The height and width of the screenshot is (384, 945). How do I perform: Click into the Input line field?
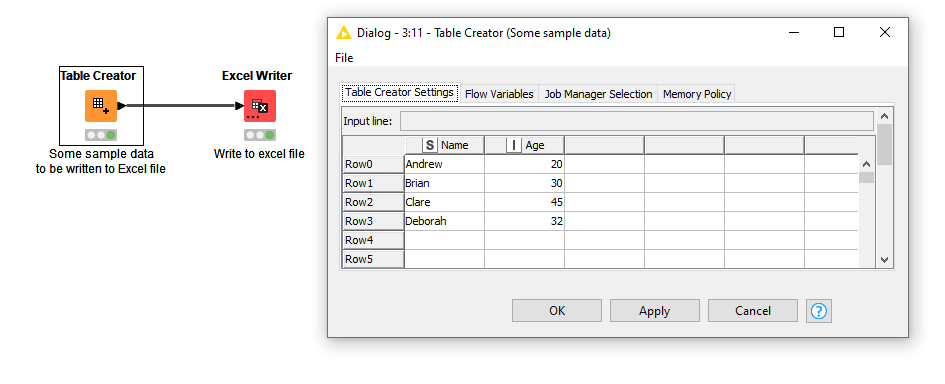636,121
